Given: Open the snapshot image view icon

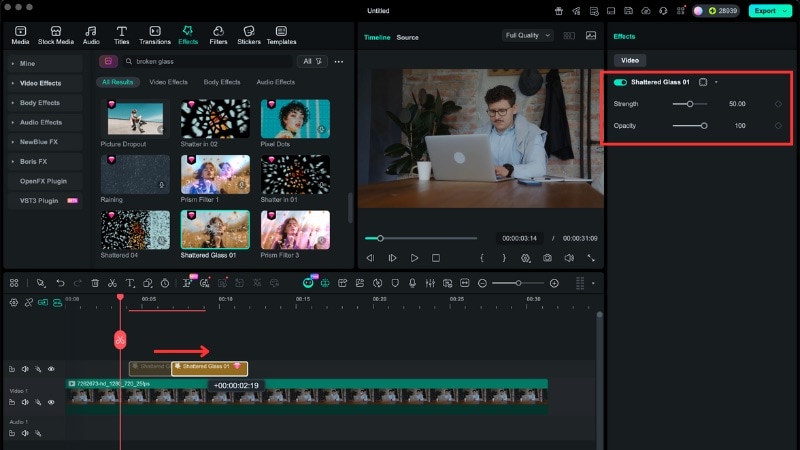Looking at the screenshot, I should tap(591, 35).
